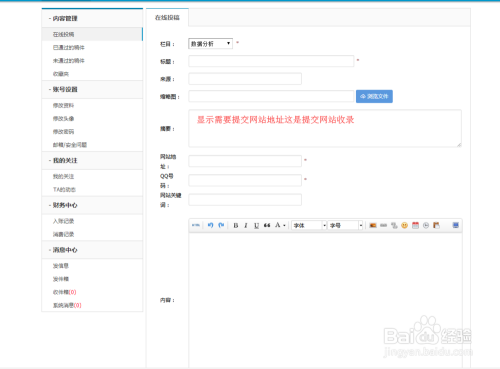Click the QQ号码 input field

click(245, 180)
